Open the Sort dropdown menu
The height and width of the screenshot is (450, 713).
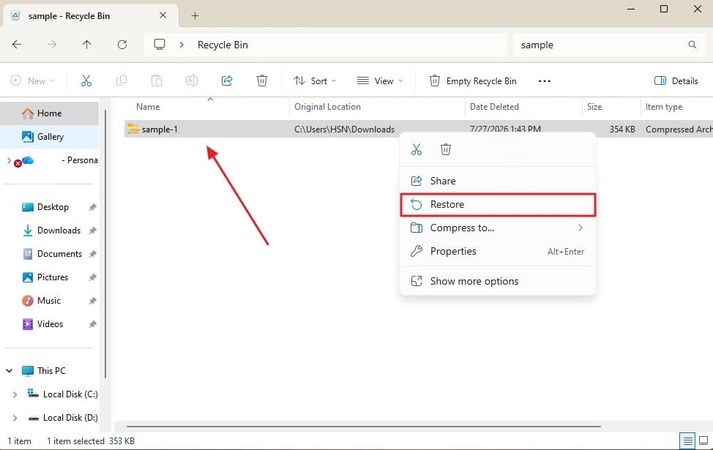[x=315, y=81]
